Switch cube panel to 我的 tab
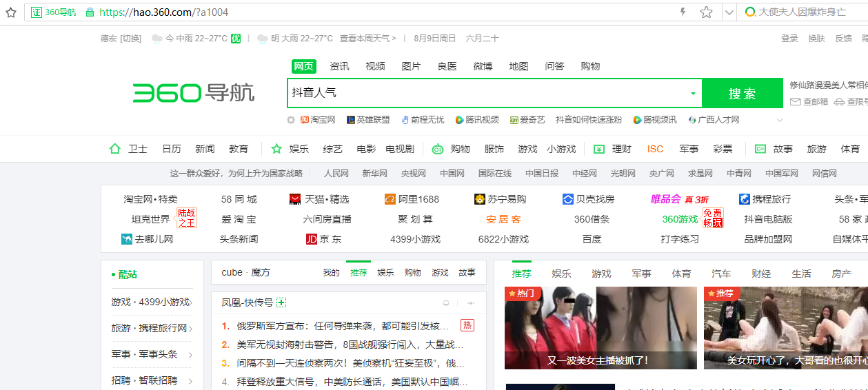Screen dimensions: 868x390 point(331,273)
